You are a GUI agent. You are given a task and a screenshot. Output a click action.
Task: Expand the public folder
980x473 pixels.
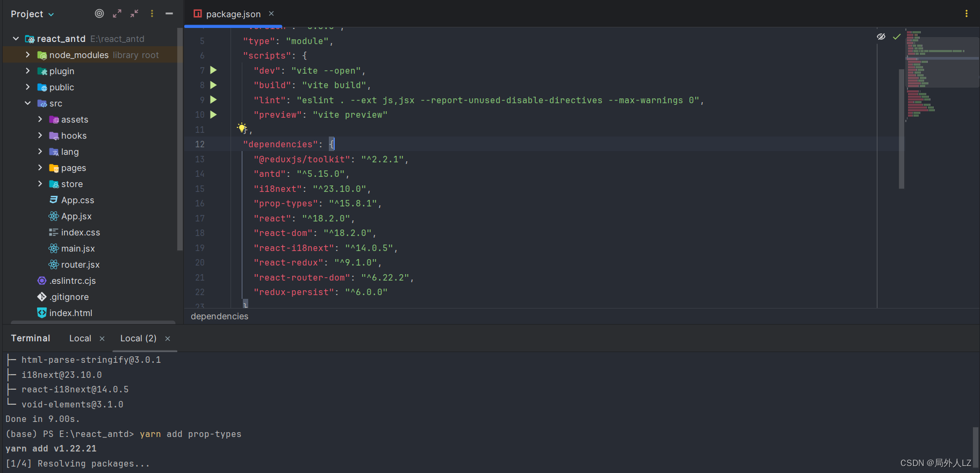click(x=28, y=87)
